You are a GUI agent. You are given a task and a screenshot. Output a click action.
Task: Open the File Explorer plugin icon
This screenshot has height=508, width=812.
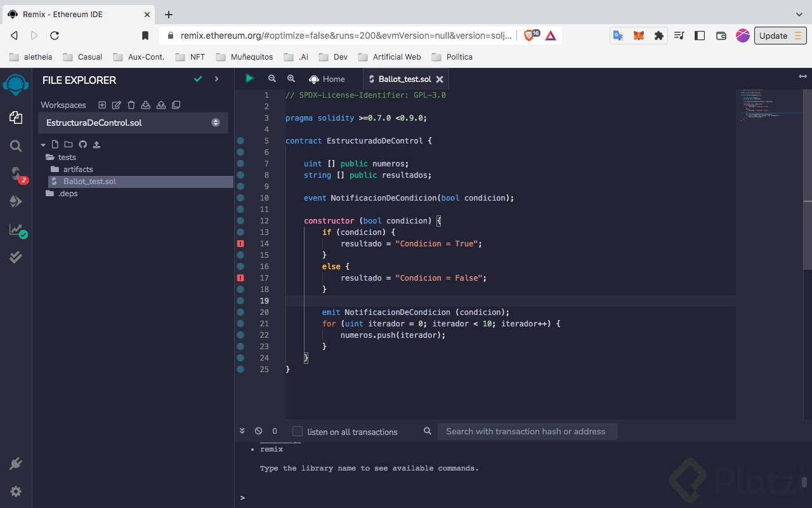(16, 117)
